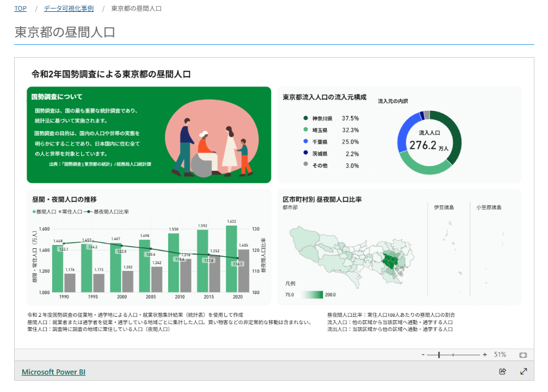
Task: Click the 伊豆諸島 map label
Action: [444, 208]
